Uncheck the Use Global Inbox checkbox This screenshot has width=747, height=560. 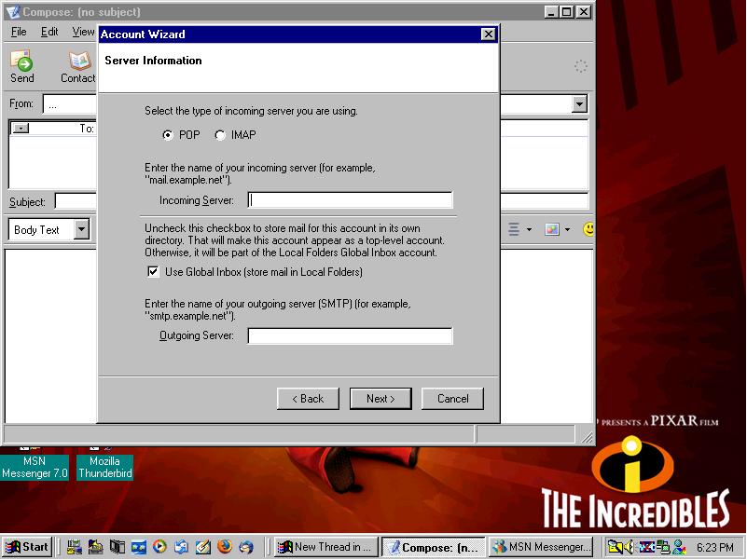point(153,272)
